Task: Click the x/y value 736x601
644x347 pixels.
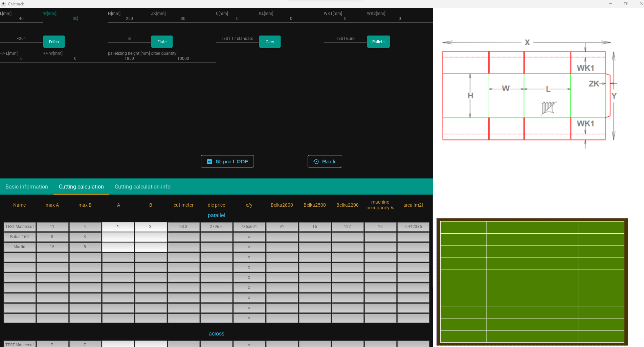Action: [249, 227]
